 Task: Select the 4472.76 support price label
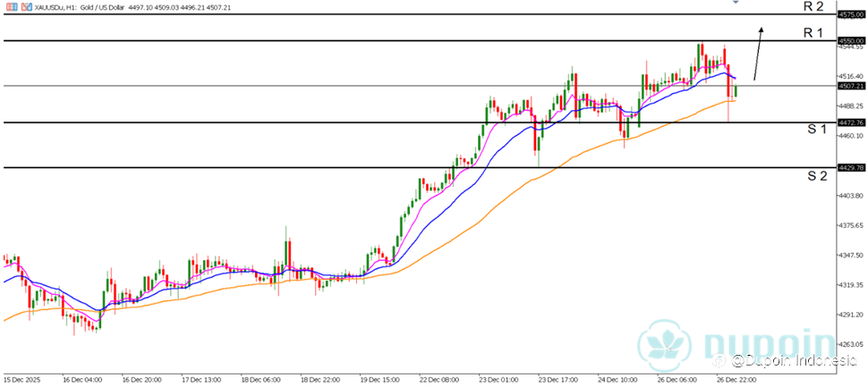[852, 122]
